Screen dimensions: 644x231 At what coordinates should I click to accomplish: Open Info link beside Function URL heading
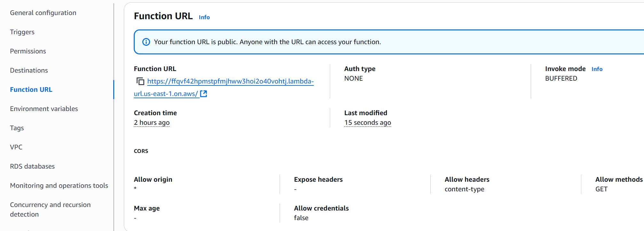[204, 17]
